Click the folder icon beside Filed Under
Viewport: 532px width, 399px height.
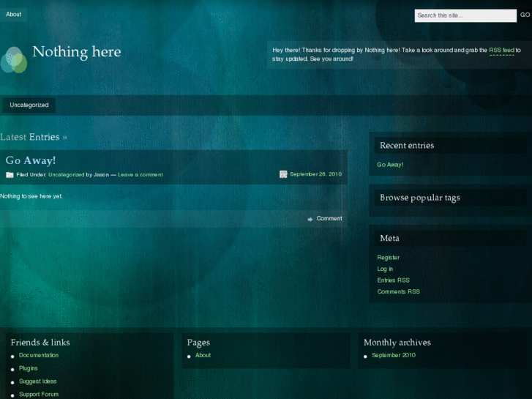pos(10,175)
